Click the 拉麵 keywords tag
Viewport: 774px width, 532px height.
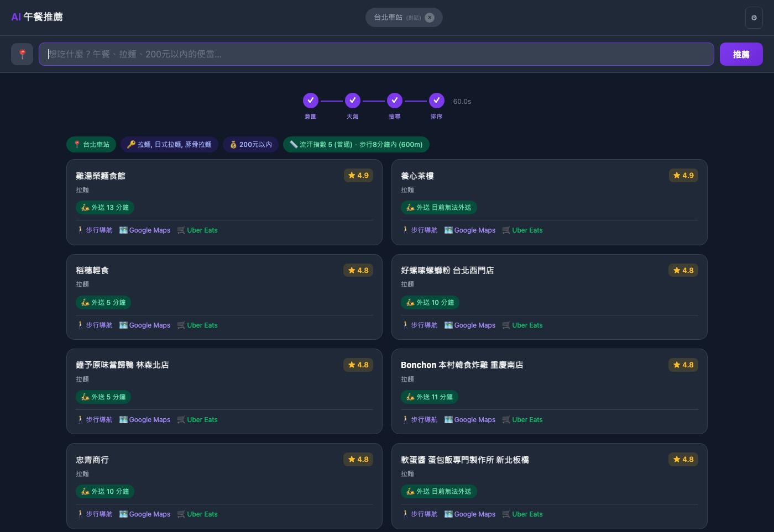coord(169,144)
